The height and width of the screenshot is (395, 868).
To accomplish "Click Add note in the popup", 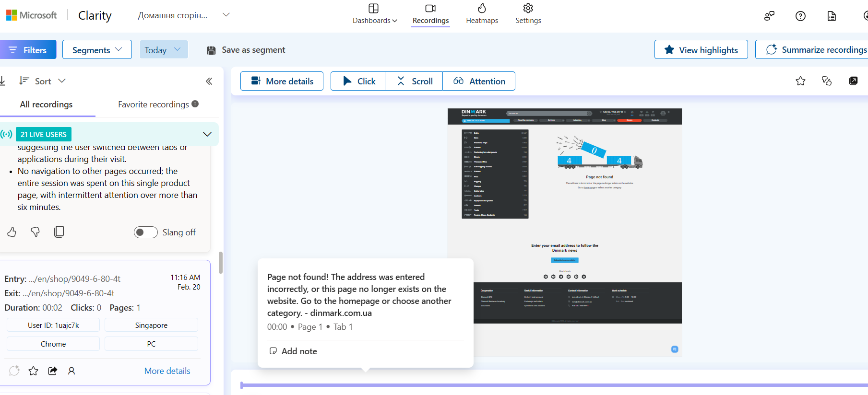I will pyautogui.click(x=293, y=351).
